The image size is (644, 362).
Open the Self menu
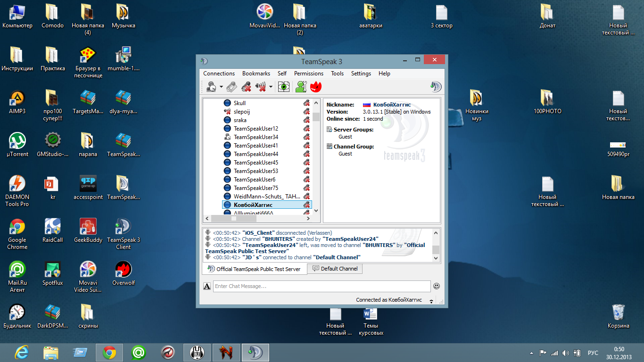(282, 74)
